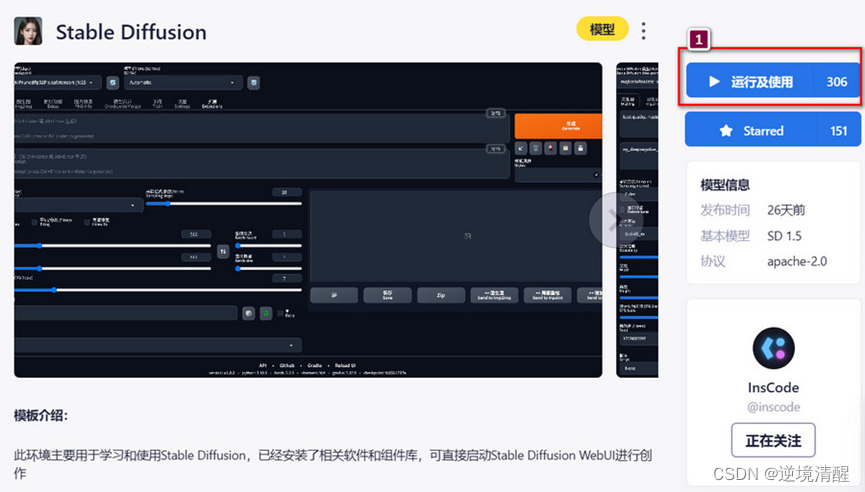Adjust the Sampling steps slider
This screenshot has height=492, width=865.
tap(223, 204)
